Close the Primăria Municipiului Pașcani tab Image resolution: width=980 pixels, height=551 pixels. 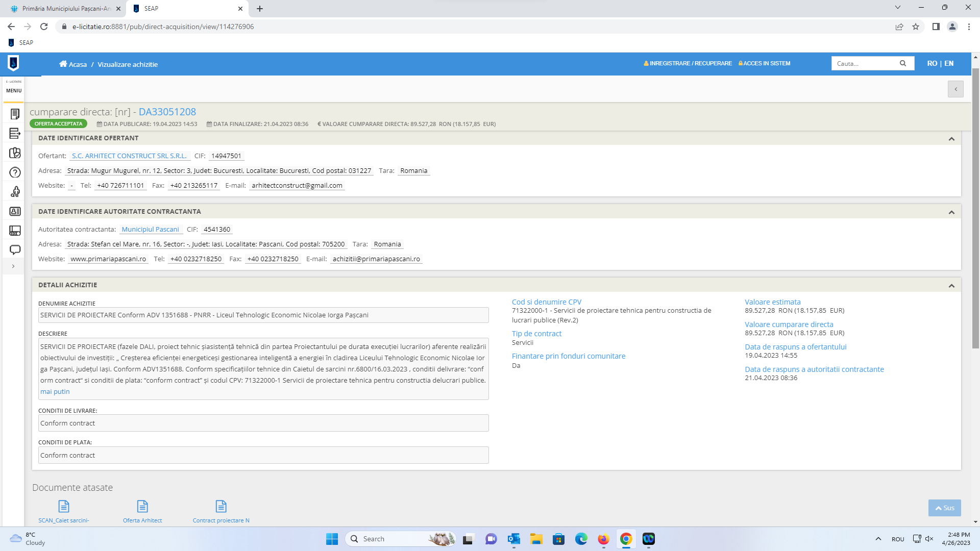point(118,9)
